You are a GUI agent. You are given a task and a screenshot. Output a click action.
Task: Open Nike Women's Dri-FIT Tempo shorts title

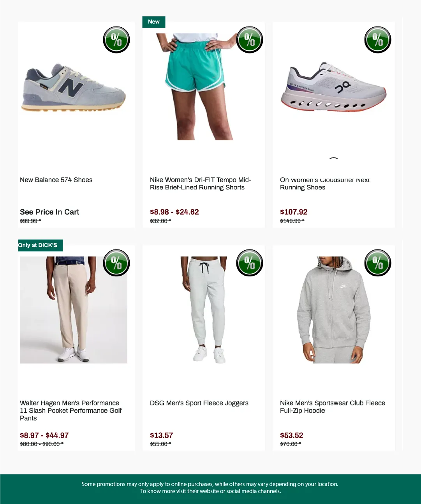[x=201, y=184]
